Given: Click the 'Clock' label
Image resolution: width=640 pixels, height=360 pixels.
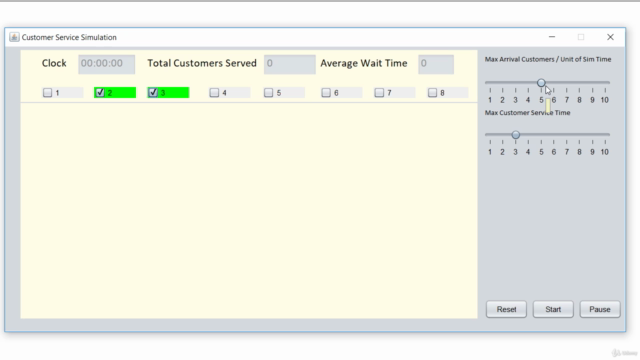Looking at the screenshot, I should [x=54, y=63].
